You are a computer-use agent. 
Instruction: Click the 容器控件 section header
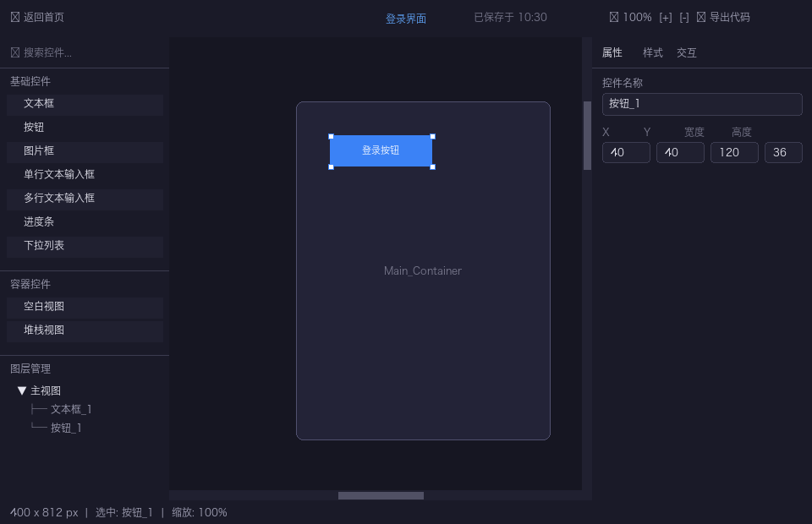30,284
